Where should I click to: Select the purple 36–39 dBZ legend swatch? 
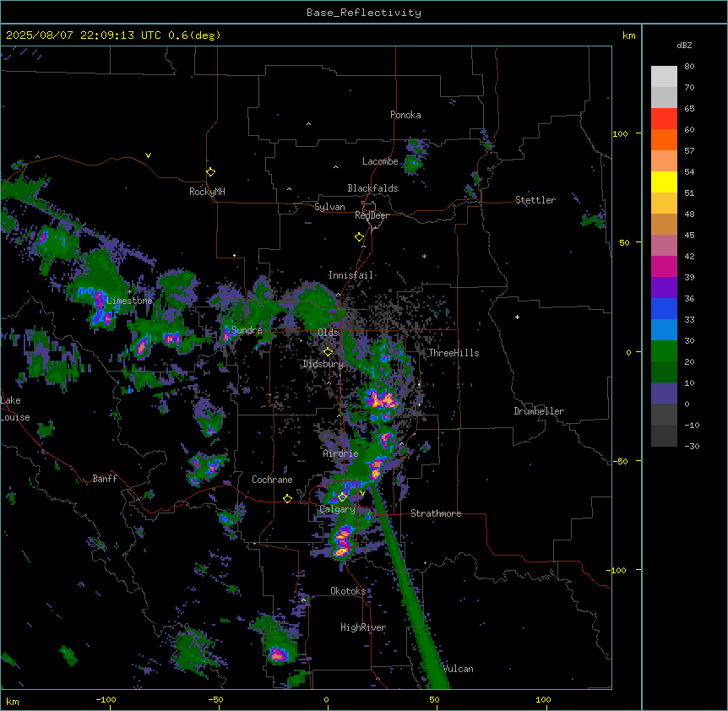(x=664, y=287)
